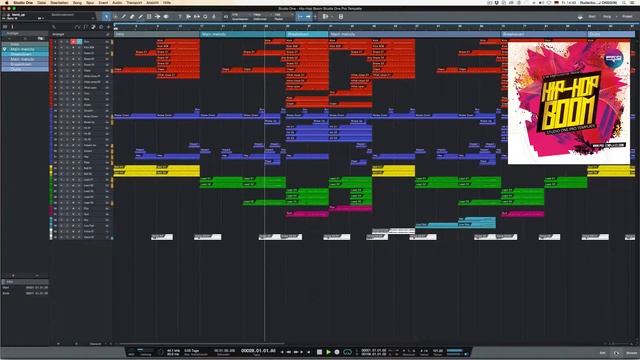Click the Stop button in transport
Viewport: 640px width, 360px height.
320,352
